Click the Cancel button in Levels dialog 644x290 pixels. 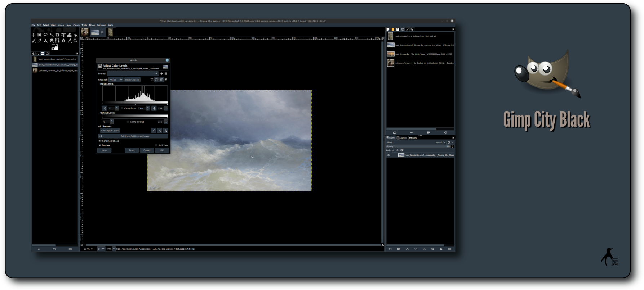[147, 150]
